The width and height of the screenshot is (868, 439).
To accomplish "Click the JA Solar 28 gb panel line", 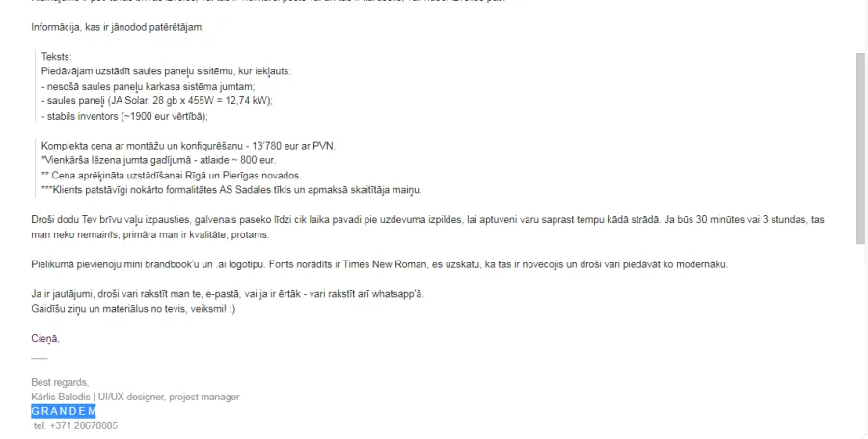I will point(157,101).
